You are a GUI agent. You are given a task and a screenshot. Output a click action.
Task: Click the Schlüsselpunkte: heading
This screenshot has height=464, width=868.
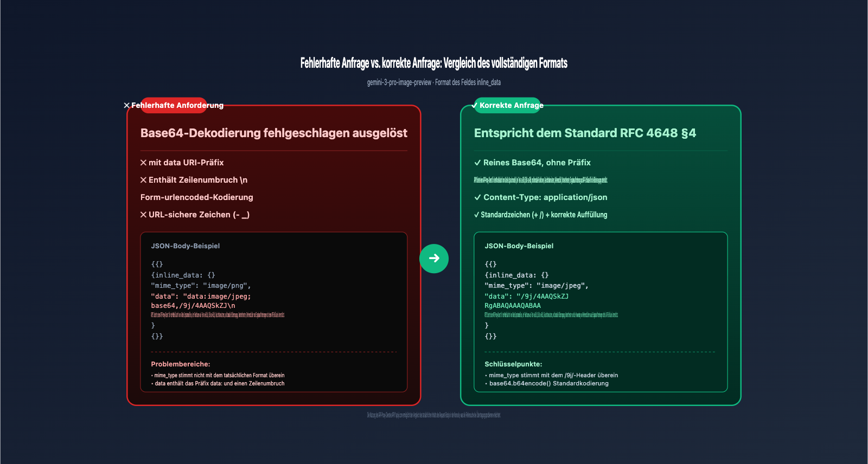(513, 364)
